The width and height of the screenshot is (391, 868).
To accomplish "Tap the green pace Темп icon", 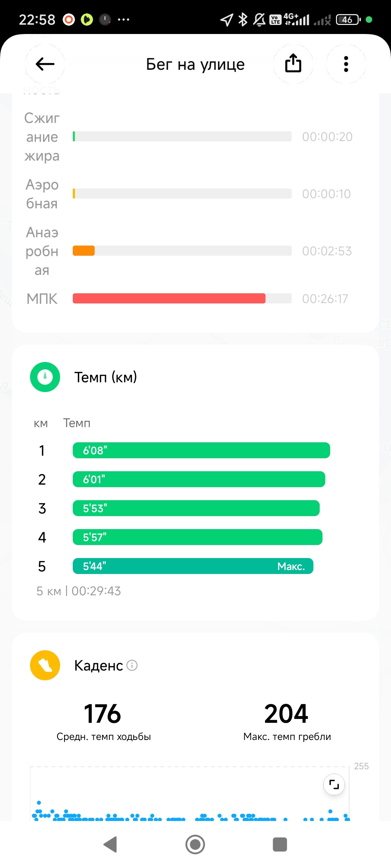I will coord(45,377).
